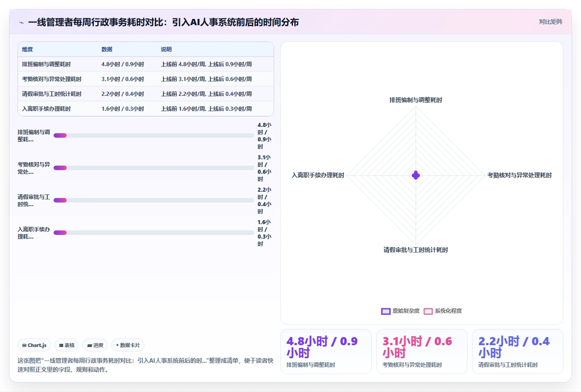Click table value 1.6小时 / 0.3小时
This screenshot has height=392, width=581.
(122, 109)
